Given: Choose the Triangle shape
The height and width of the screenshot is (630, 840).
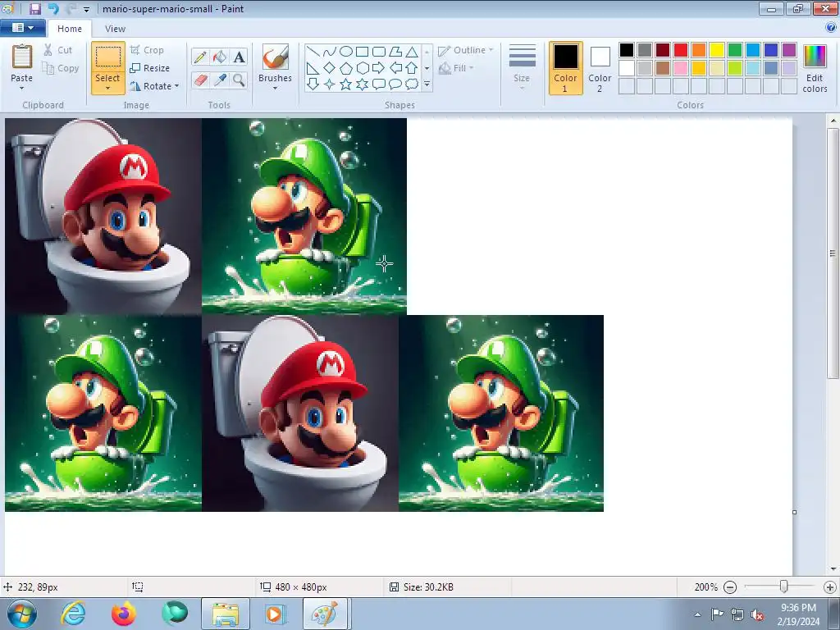Looking at the screenshot, I should click(x=412, y=52).
